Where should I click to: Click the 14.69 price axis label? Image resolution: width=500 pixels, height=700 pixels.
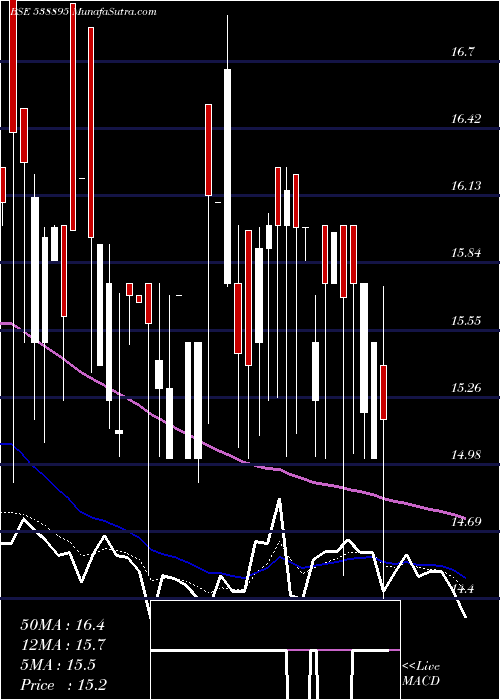pos(466,522)
